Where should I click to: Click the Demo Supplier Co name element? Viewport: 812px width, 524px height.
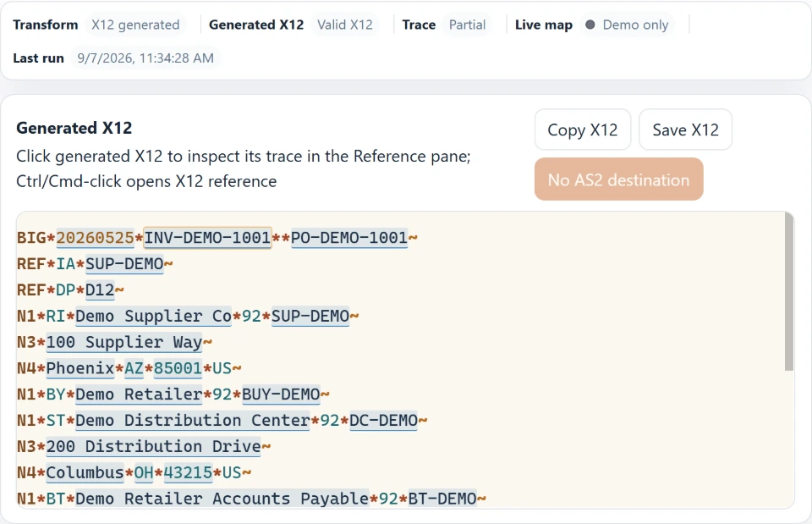[153, 316]
